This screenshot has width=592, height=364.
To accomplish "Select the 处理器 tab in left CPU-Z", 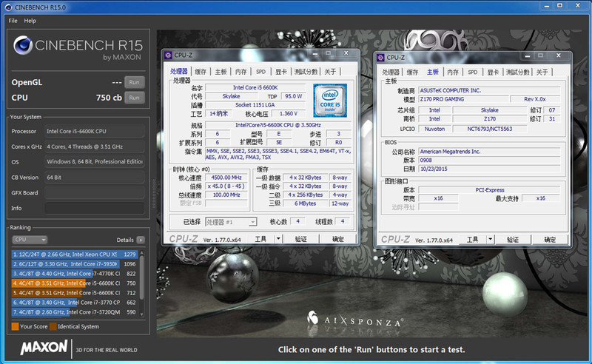I will pos(179,71).
